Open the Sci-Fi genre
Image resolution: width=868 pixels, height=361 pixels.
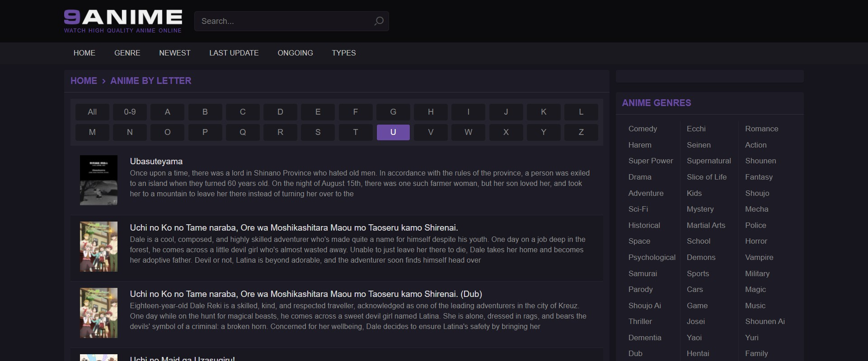pos(638,209)
